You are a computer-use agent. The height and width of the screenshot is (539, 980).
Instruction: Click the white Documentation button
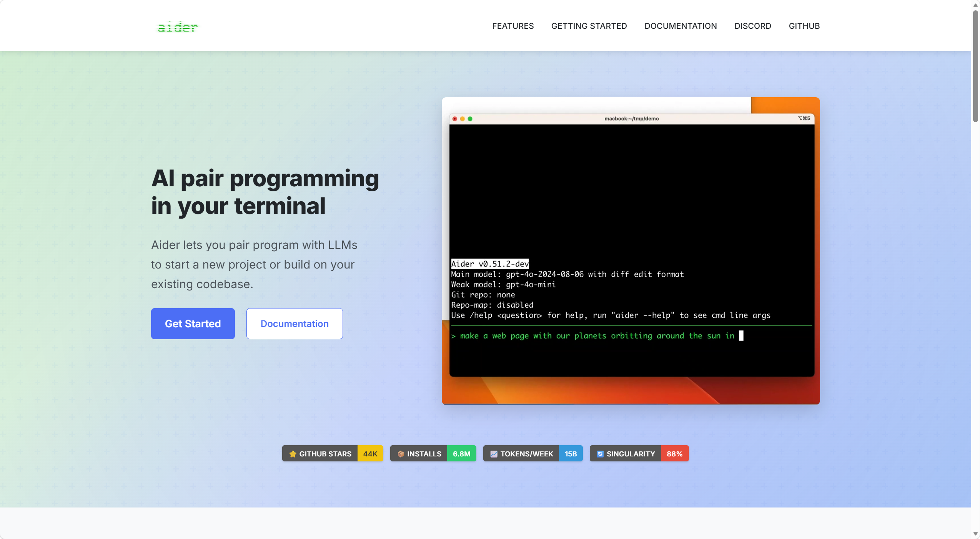[x=294, y=323]
